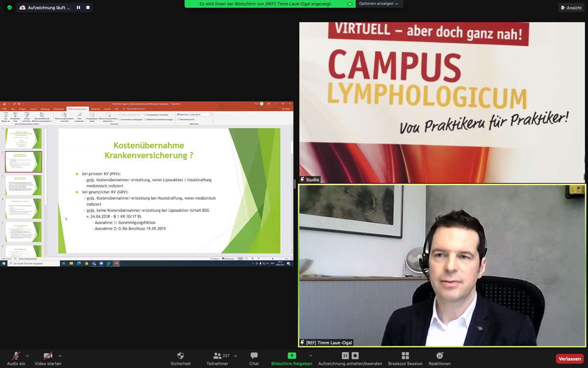Open PowerPoint Datei tab

click(4, 109)
